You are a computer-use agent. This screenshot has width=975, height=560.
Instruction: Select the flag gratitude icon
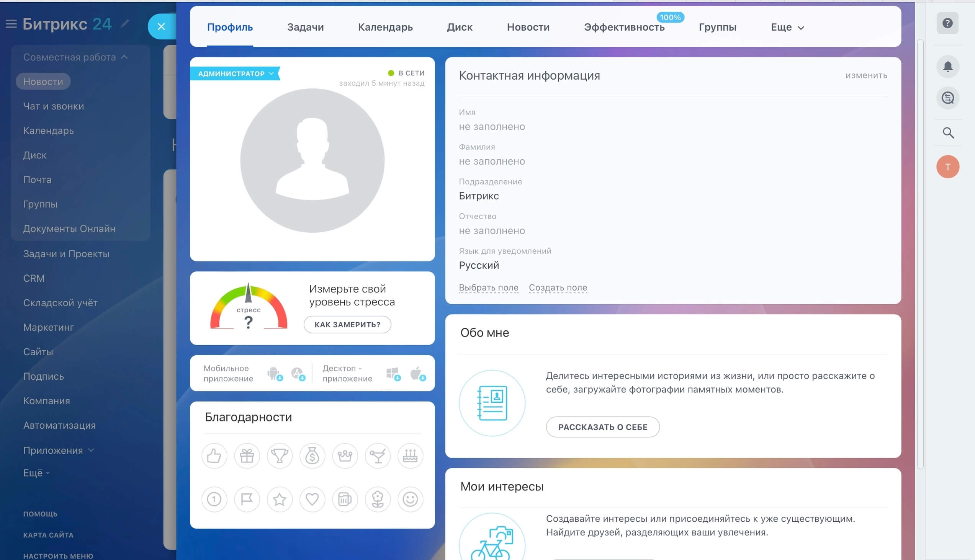[x=247, y=500]
